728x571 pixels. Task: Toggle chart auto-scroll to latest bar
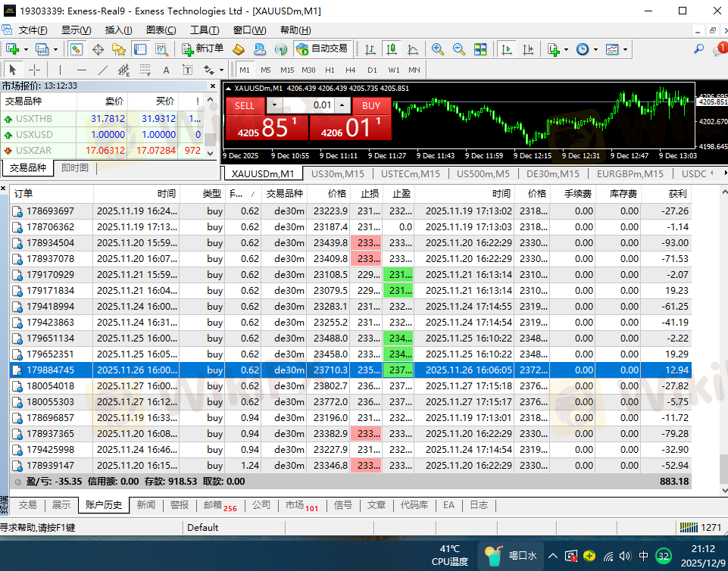(507, 49)
